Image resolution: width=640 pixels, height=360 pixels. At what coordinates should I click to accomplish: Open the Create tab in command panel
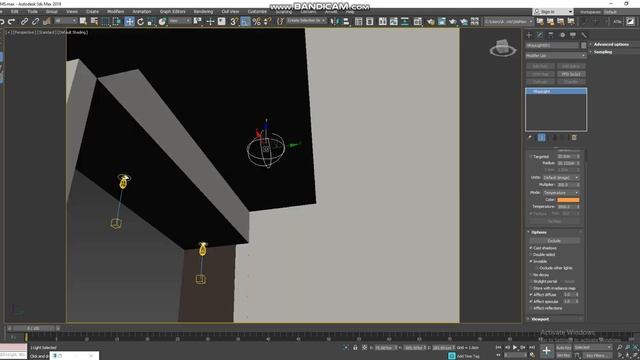(x=529, y=35)
